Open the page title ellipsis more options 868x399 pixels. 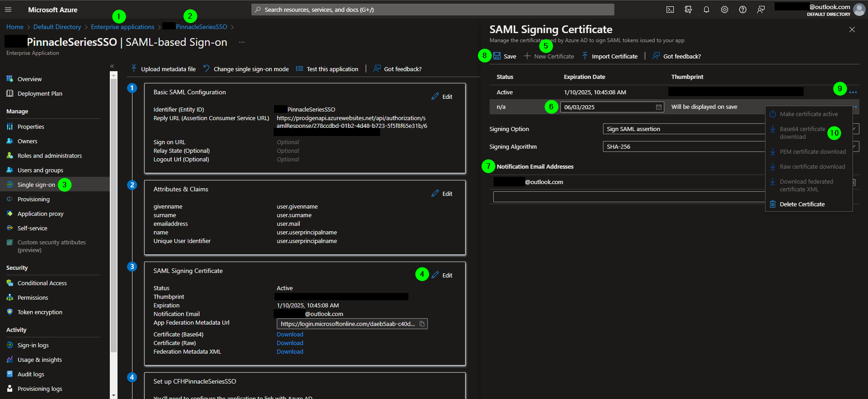click(x=242, y=42)
